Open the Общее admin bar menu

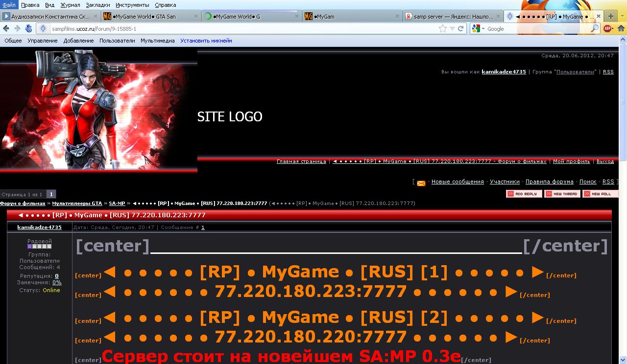click(x=13, y=41)
